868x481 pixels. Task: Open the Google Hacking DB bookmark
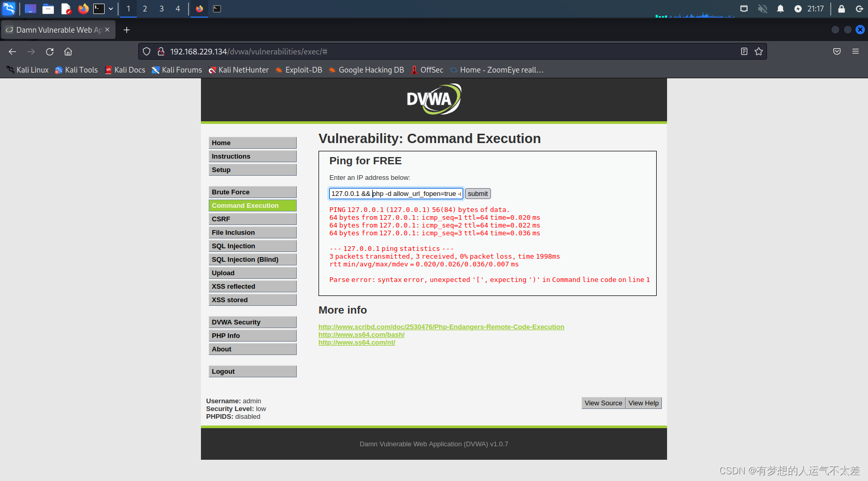pyautogui.click(x=366, y=70)
